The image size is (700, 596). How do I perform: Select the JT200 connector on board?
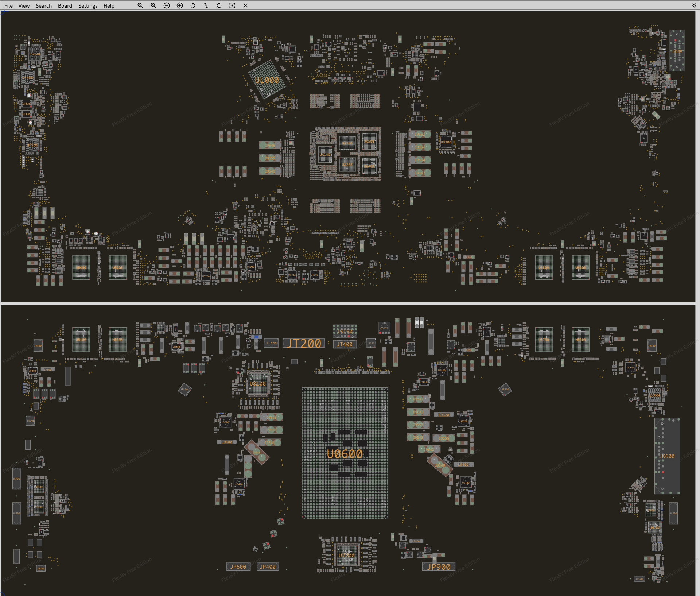304,343
